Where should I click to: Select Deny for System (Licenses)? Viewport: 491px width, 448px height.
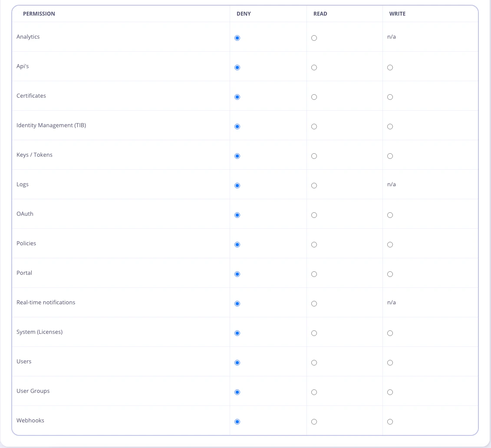pos(237,333)
